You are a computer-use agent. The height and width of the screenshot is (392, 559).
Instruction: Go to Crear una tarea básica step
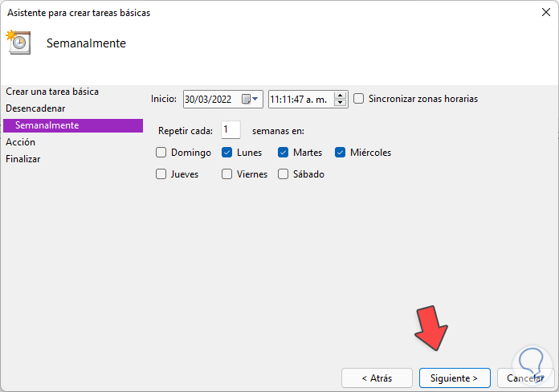coord(52,92)
